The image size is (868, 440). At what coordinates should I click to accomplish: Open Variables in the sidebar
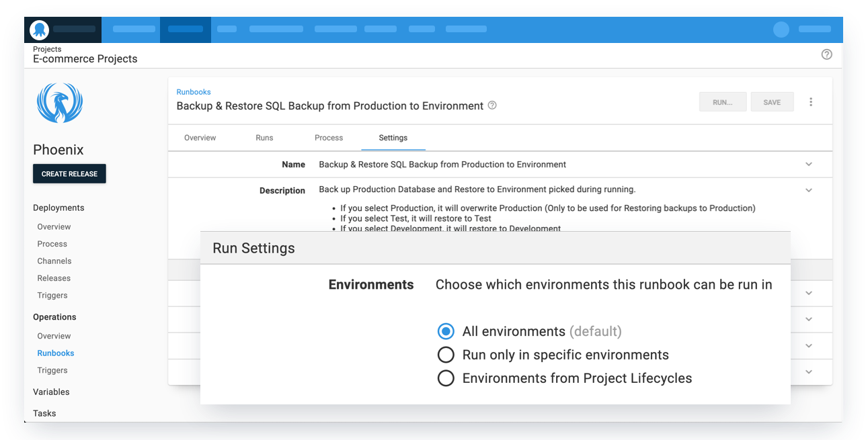click(51, 392)
